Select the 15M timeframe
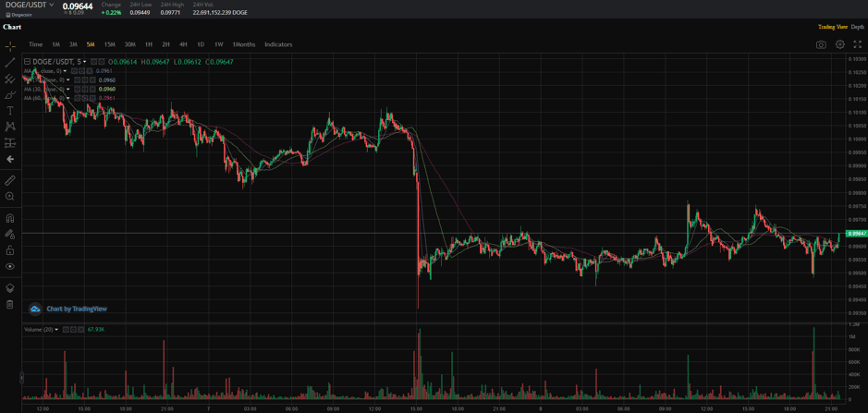This screenshot has width=868, height=413. (x=109, y=44)
